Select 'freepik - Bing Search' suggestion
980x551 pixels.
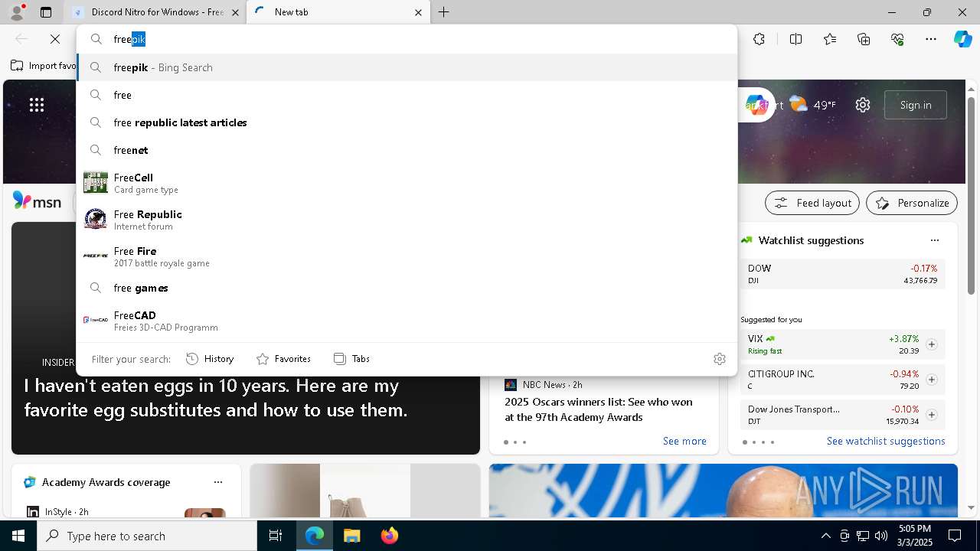407,67
